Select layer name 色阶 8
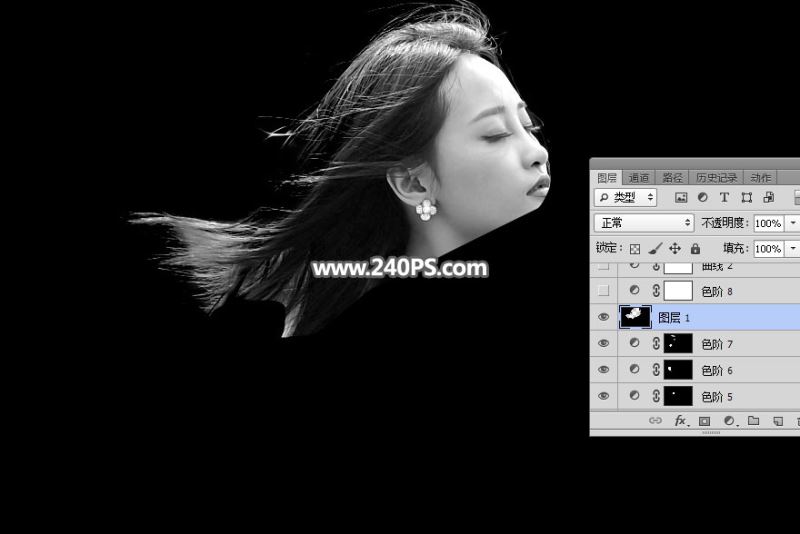800x534 pixels. 717,291
